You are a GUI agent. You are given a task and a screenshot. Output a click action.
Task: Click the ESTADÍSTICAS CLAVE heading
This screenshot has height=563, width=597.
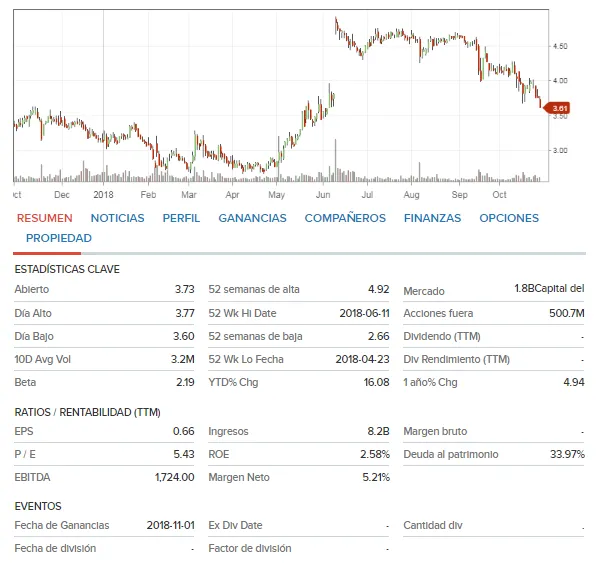tap(67, 270)
